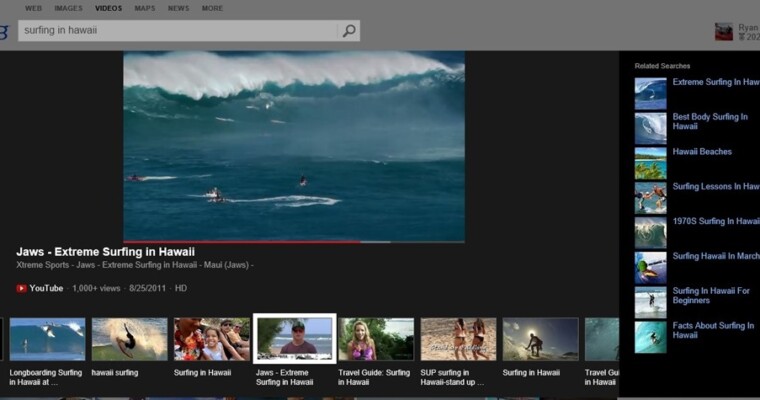760x400 pixels.
Task: Open Ryan's profile avatar
Action: 724,32
